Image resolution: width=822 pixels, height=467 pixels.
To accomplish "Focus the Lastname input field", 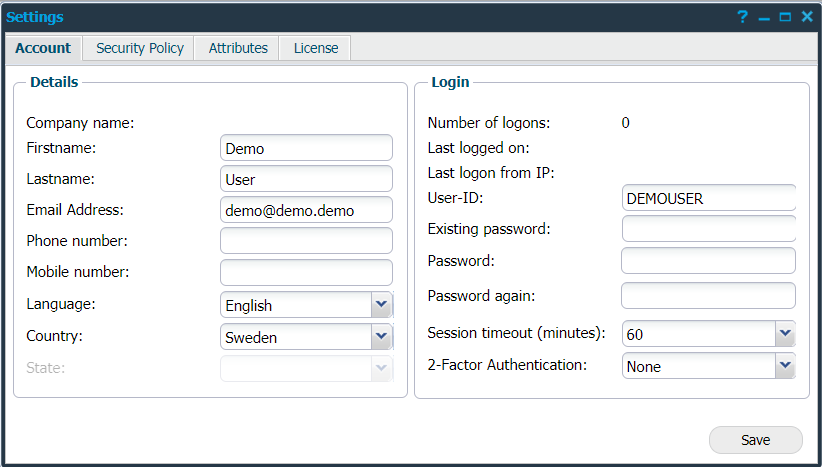I will click(x=306, y=179).
